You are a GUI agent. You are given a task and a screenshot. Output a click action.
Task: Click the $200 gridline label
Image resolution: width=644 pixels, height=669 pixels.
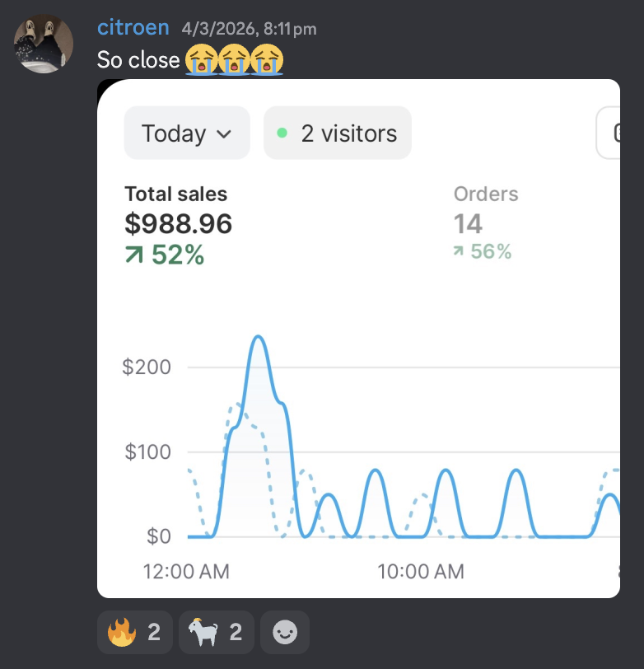147,367
